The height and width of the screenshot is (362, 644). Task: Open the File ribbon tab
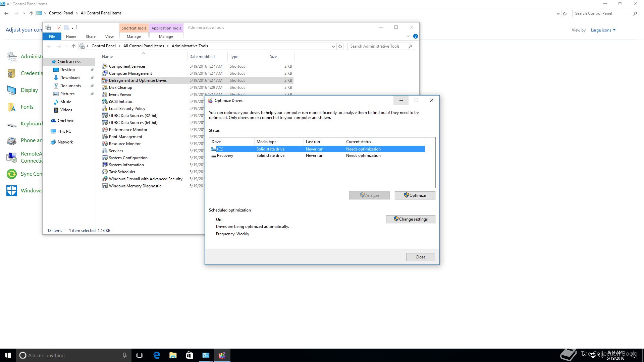[x=52, y=37]
